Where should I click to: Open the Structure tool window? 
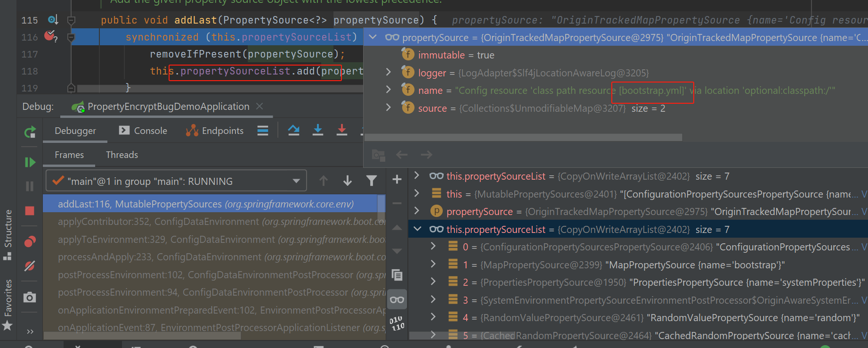[8, 234]
